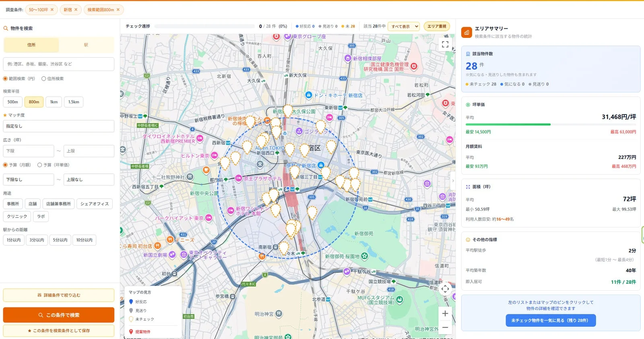Remove the 検索範囲800m filter chip
This screenshot has height=339, width=644.
(118, 10)
